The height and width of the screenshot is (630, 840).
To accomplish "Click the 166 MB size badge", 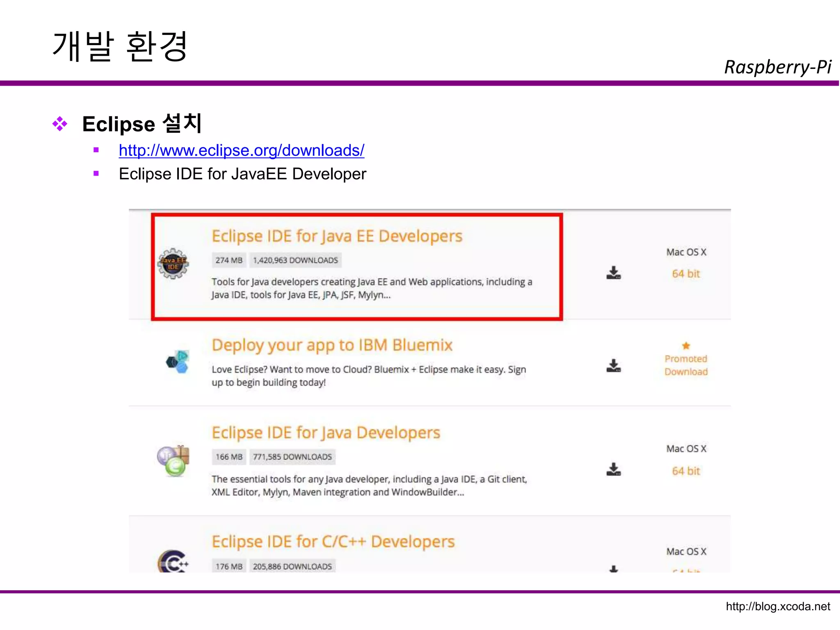I will coord(229,457).
